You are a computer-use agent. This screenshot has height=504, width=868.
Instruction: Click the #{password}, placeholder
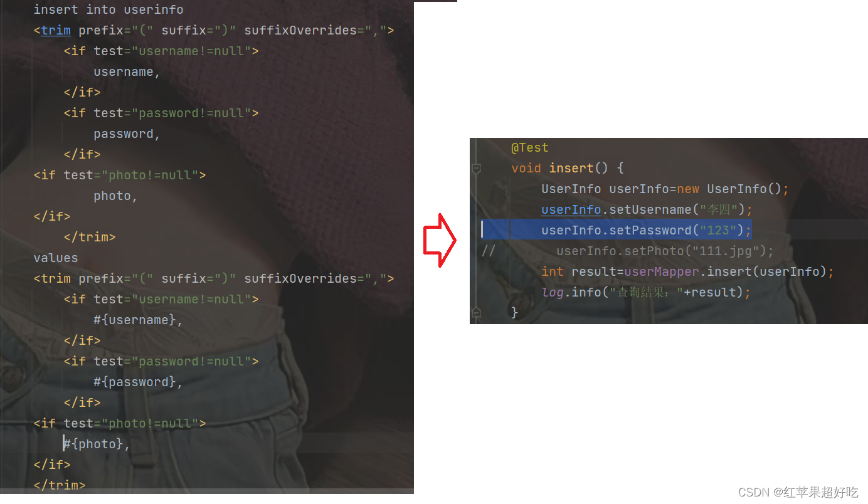tap(139, 382)
